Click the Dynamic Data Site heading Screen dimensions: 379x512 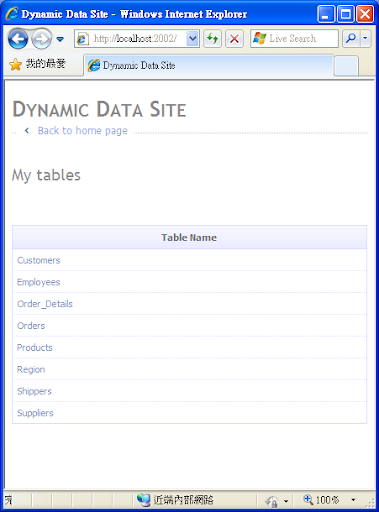click(x=99, y=109)
